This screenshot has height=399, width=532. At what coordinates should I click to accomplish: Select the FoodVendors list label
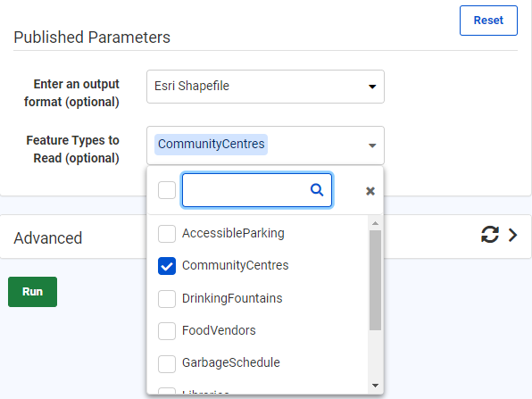(x=219, y=331)
